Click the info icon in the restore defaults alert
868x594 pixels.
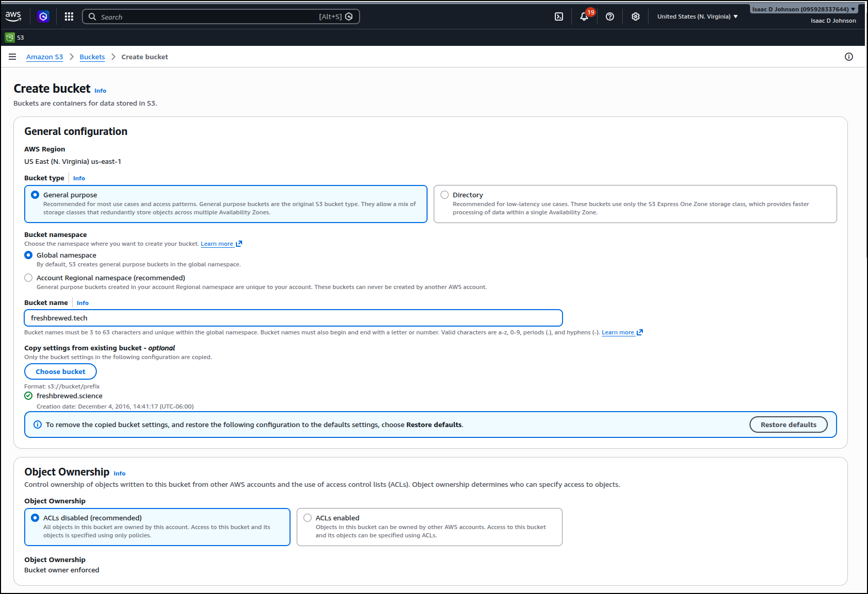tap(38, 425)
